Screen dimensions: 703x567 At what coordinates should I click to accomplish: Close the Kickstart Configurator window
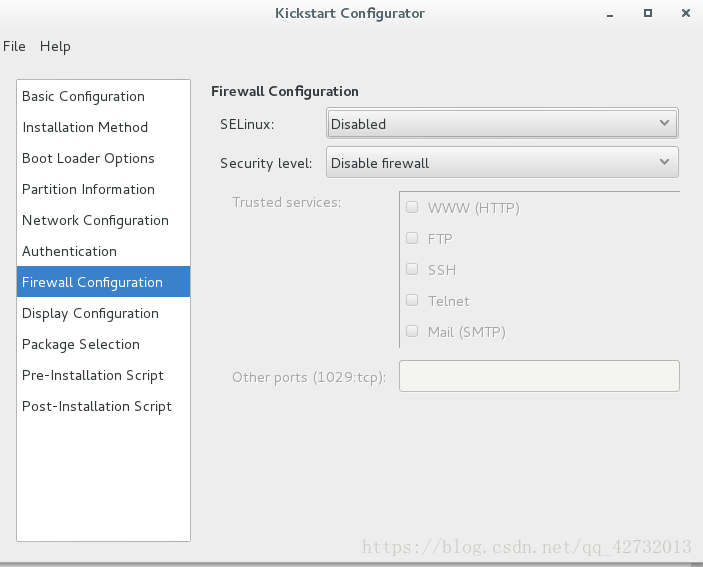pyautogui.click(x=686, y=13)
